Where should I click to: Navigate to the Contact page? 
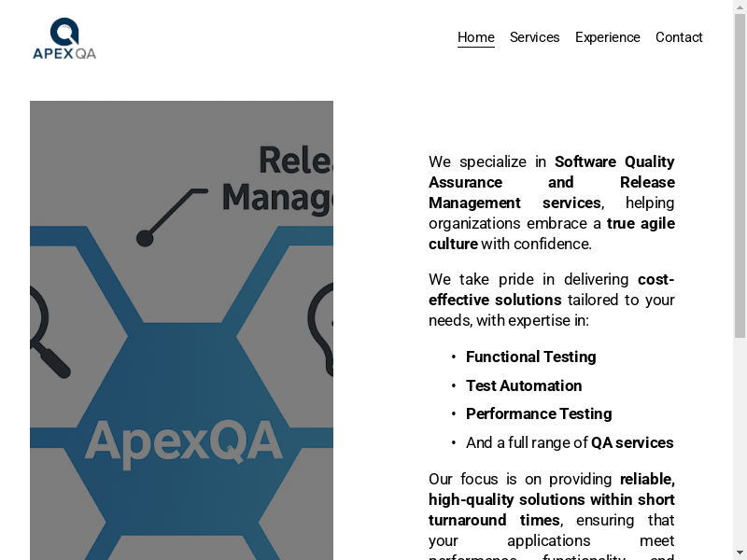pos(679,37)
